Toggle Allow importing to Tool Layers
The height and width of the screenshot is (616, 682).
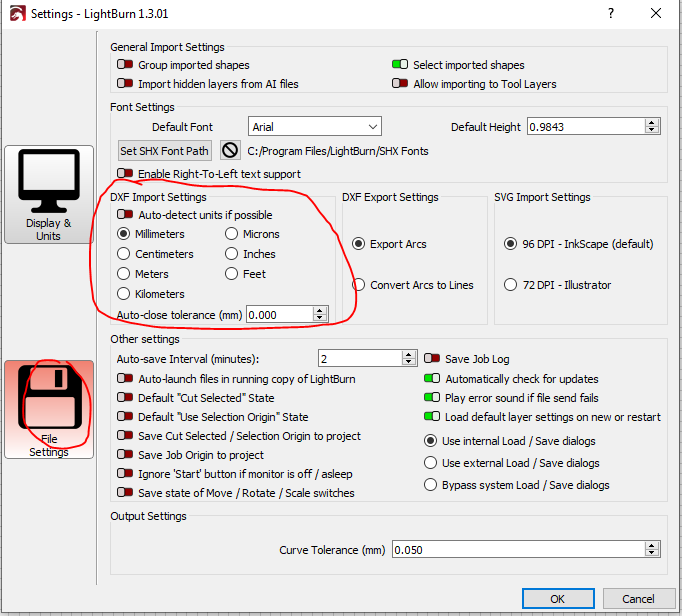pyautogui.click(x=400, y=83)
